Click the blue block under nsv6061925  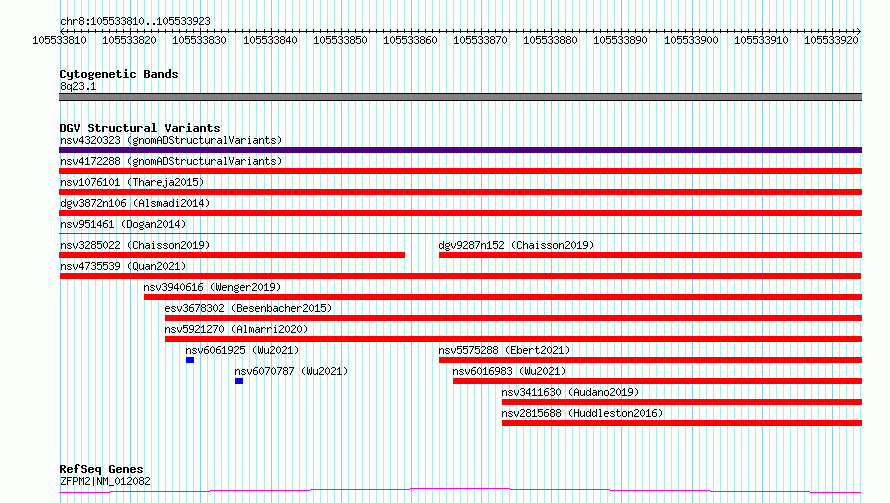click(190, 360)
